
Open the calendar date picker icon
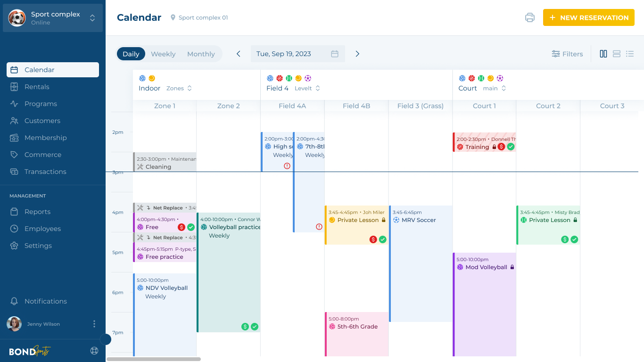(x=335, y=54)
